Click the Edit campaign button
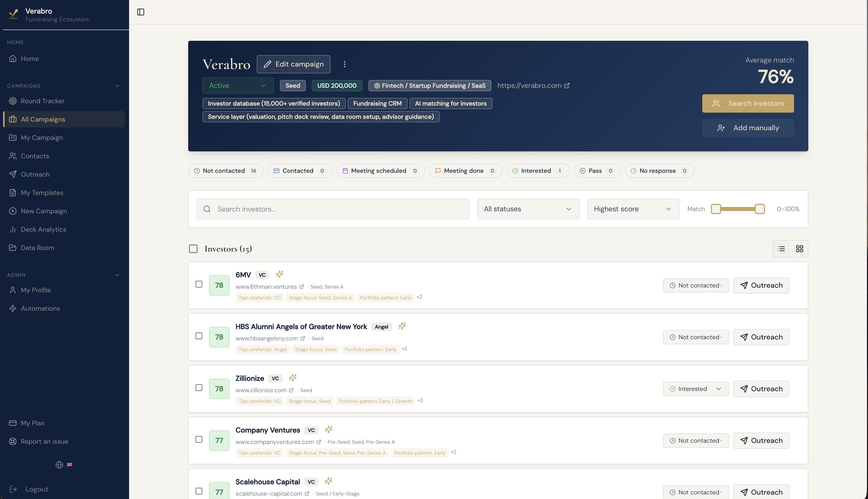868x499 pixels. (293, 64)
